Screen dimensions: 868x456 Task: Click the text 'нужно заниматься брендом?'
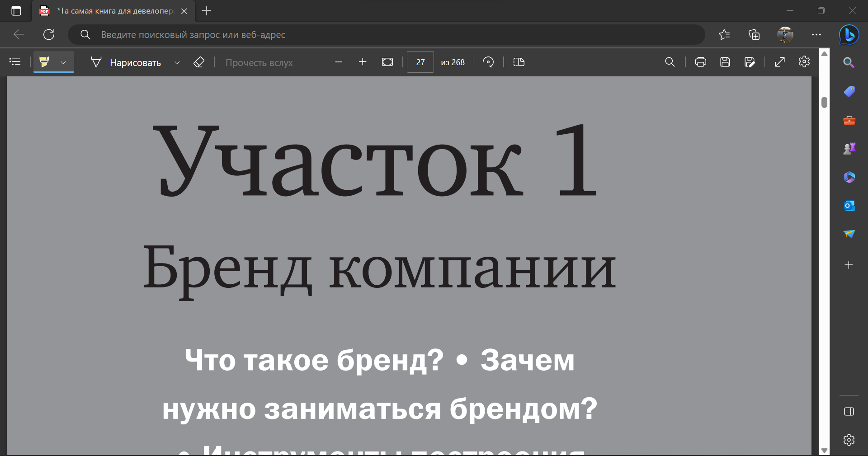pyautogui.click(x=380, y=409)
